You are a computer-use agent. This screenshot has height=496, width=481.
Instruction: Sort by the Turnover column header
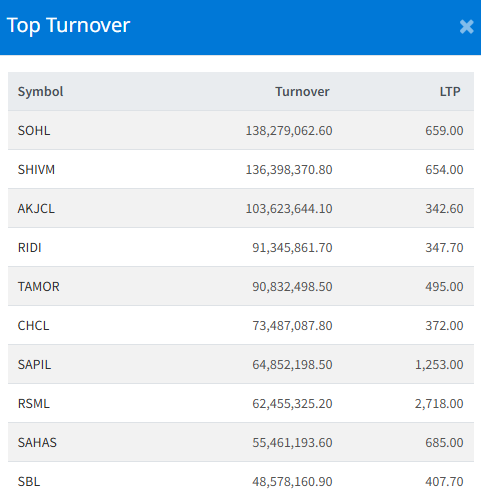click(x=302, y=92)
